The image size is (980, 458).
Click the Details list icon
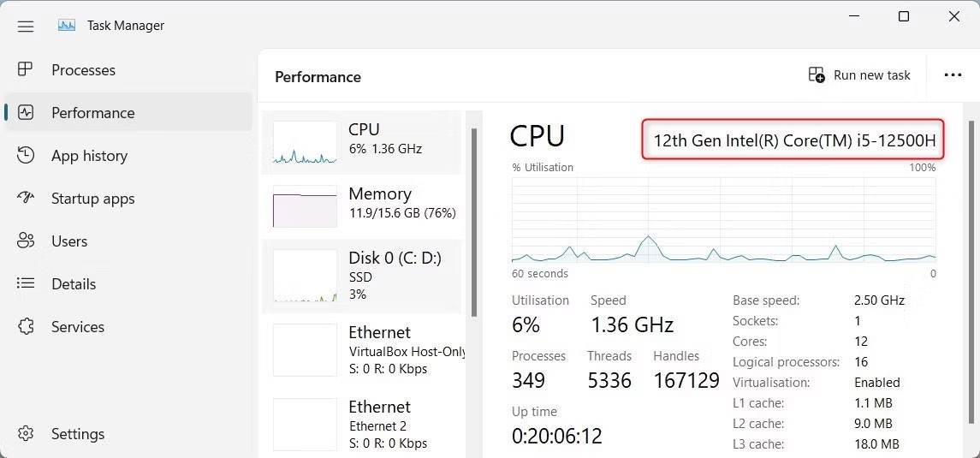tap(26, 284)
